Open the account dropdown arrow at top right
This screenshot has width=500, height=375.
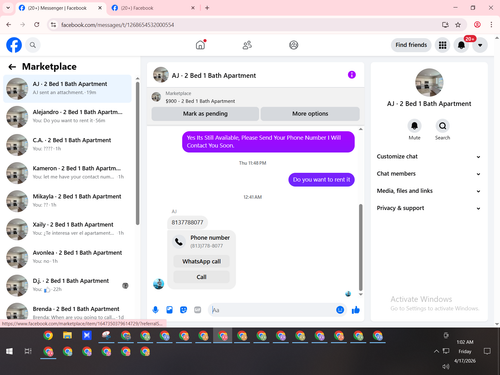click(480, 45)
